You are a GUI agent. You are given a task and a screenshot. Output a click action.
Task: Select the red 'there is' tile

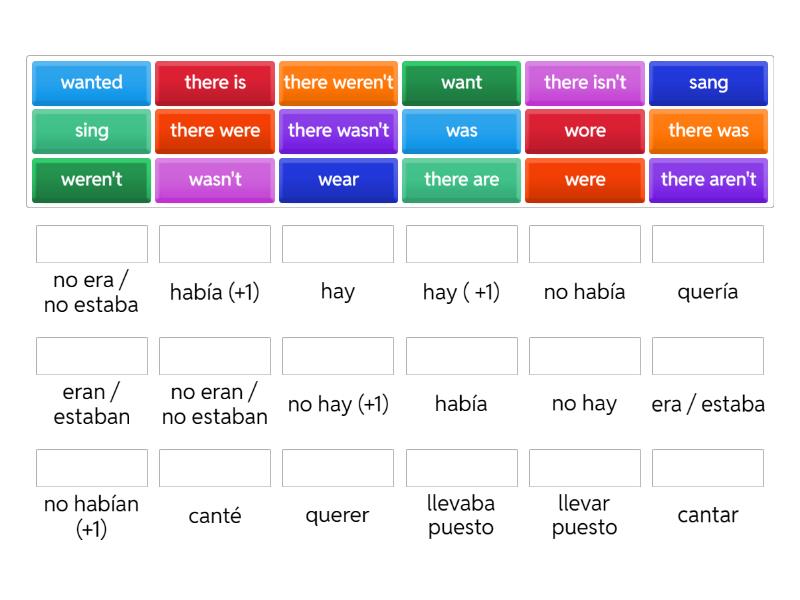(x=215, y=83)
